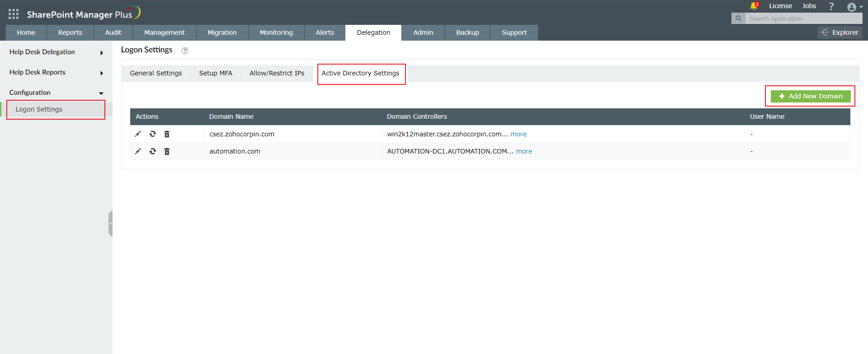Select csez.zohocorpin.com domain name cell
868x354 pixels.
[242, 134]
